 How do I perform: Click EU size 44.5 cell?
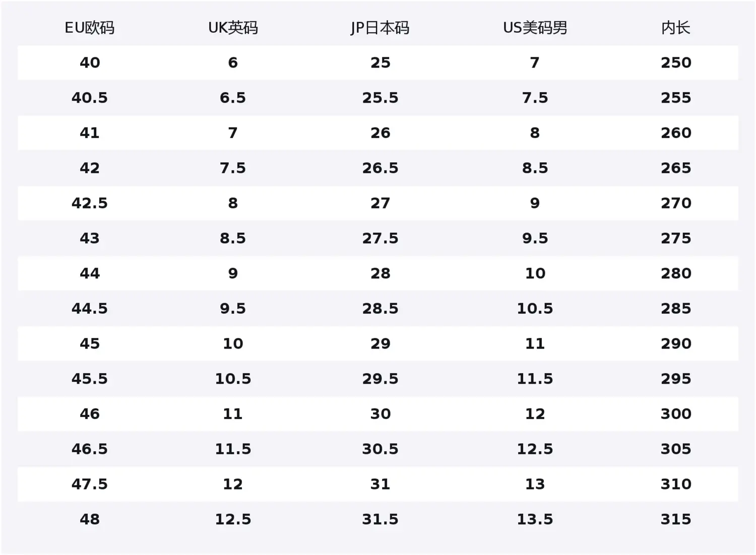pos(90,308)
